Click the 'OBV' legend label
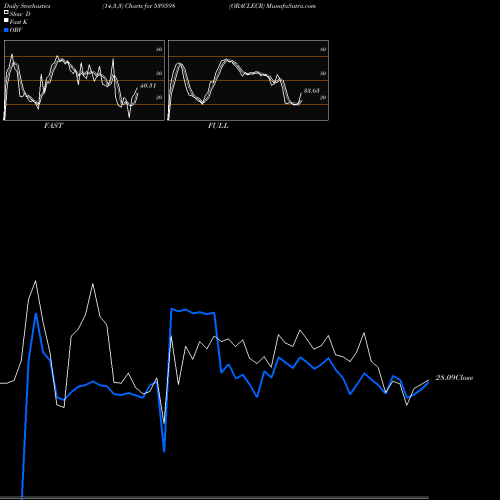 tap(16, 30)
